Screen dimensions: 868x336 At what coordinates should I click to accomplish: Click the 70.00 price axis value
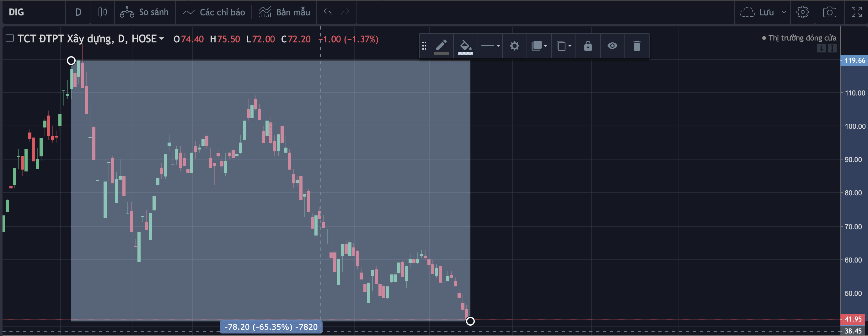853,227
